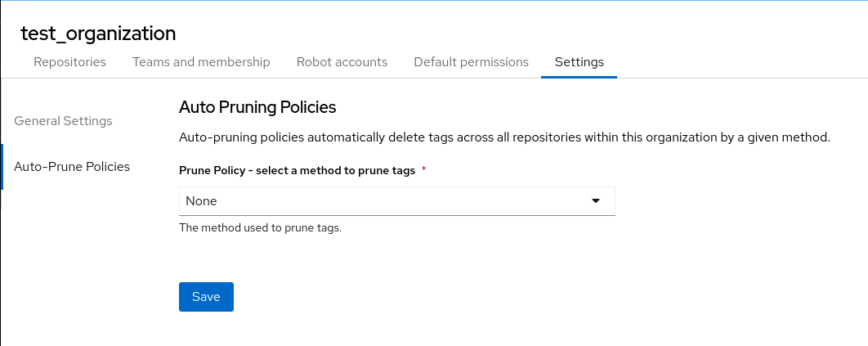Switch to the Repositories tab
Screen dimensions: 868x346
pos(69,61)
